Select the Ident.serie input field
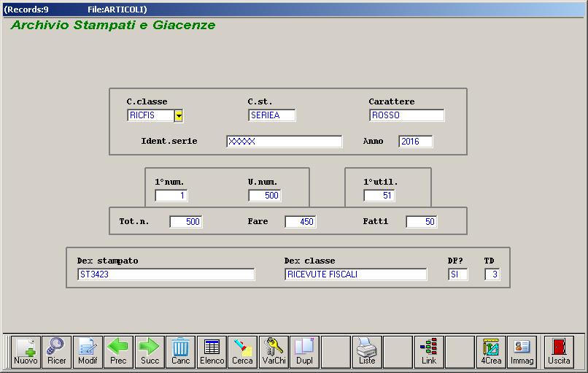The image size is (588, 373). click(285, 142)
